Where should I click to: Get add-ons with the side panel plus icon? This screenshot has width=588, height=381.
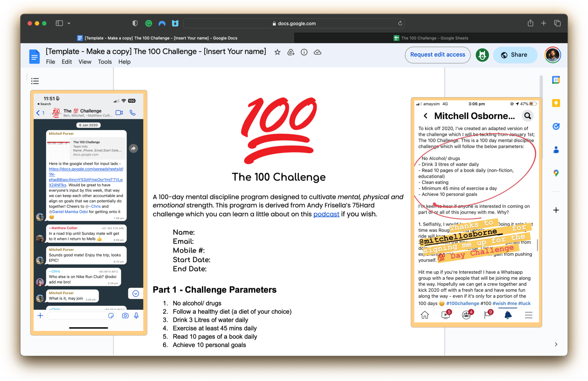click(x=556, y=210)
